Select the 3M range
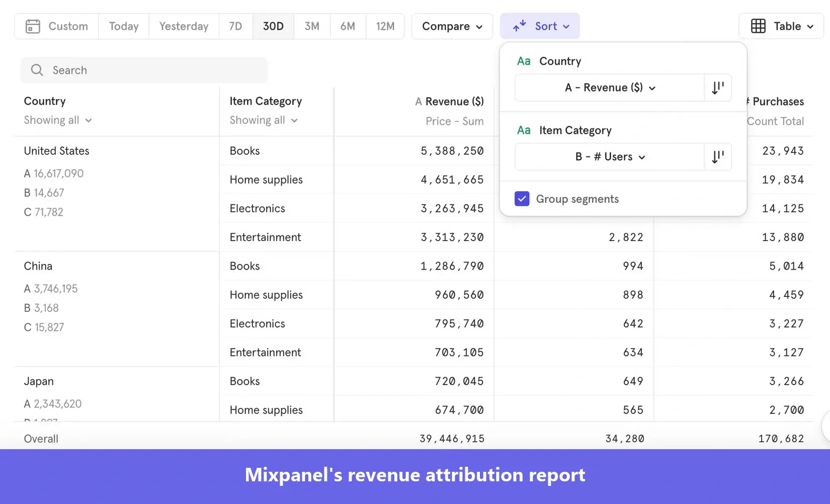 click(312, 26)
